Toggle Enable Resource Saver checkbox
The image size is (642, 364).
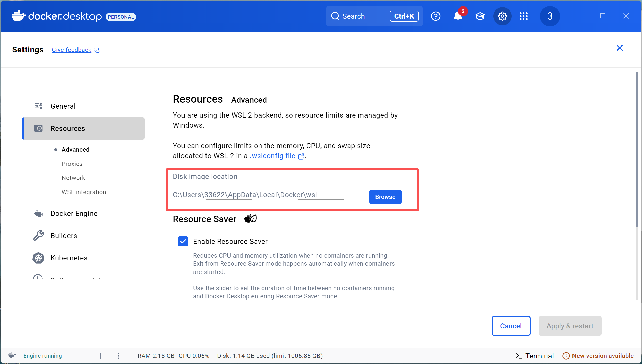(183, 241)
